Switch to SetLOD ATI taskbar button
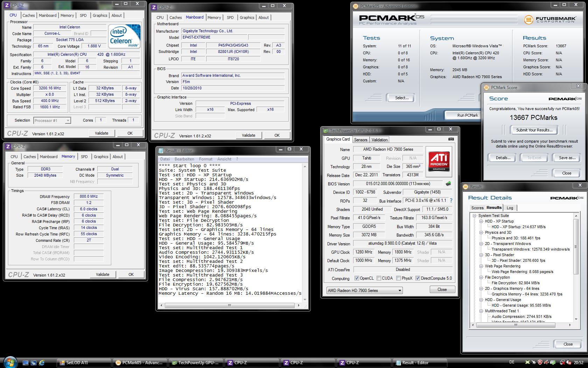588x368 pixels. coord(84,363)
